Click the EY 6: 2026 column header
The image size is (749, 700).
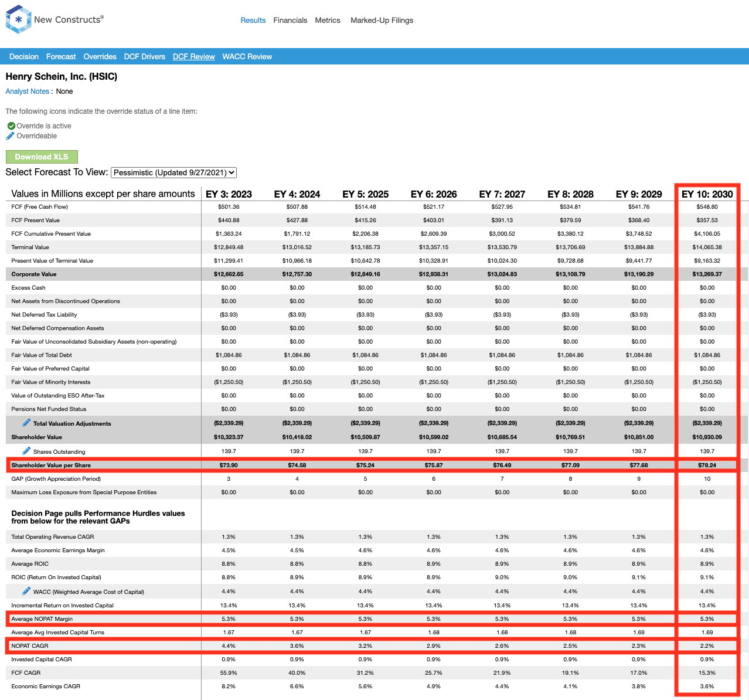tap(434, 194)
